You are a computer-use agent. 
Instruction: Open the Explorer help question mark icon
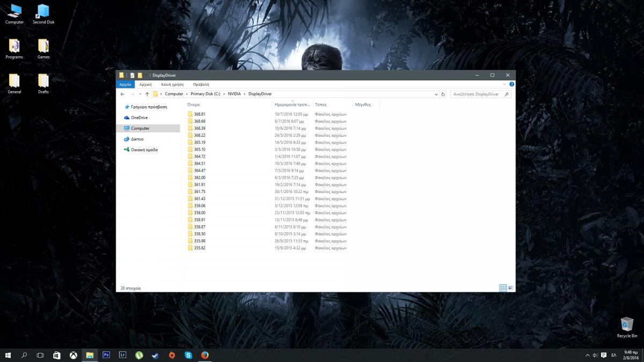coord(511,84)
